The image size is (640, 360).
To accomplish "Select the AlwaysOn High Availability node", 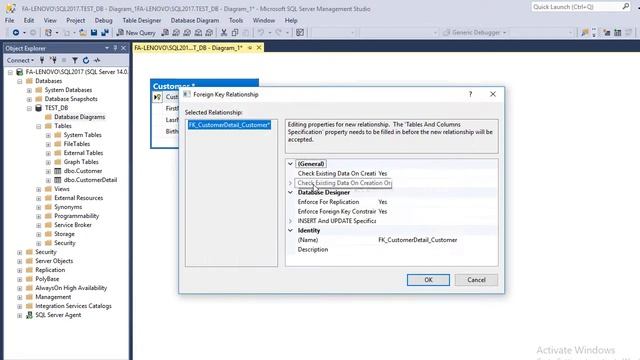I will [71, 288].
